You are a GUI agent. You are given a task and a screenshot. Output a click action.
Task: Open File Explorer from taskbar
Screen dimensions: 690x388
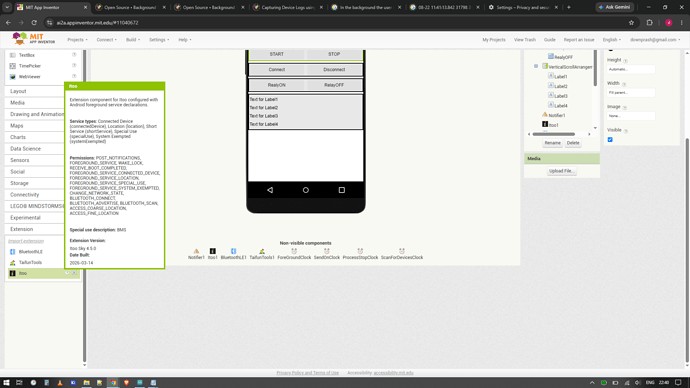click(87, 383)
